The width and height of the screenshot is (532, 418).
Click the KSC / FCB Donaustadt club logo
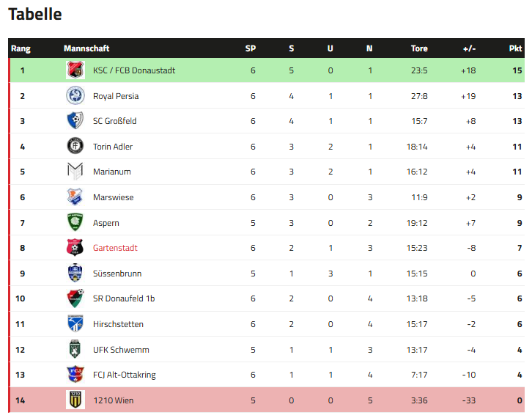(75, 70)
